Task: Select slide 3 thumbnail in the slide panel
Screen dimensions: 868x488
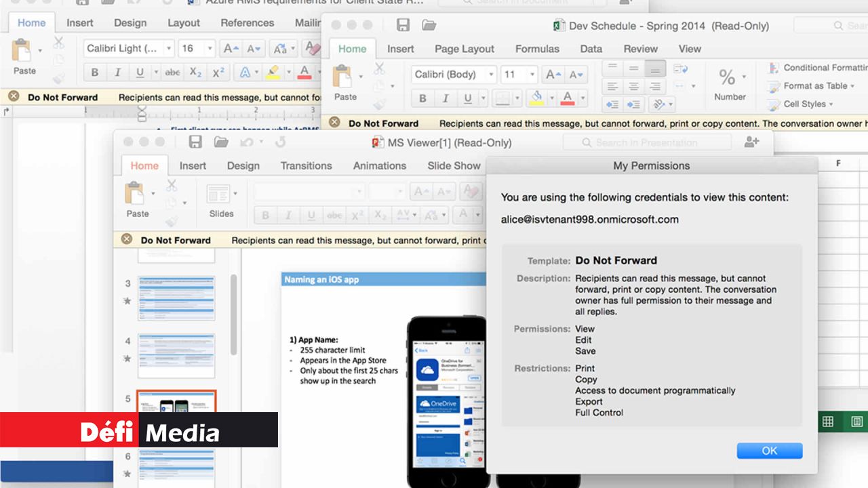Action: tap(176, 298)
